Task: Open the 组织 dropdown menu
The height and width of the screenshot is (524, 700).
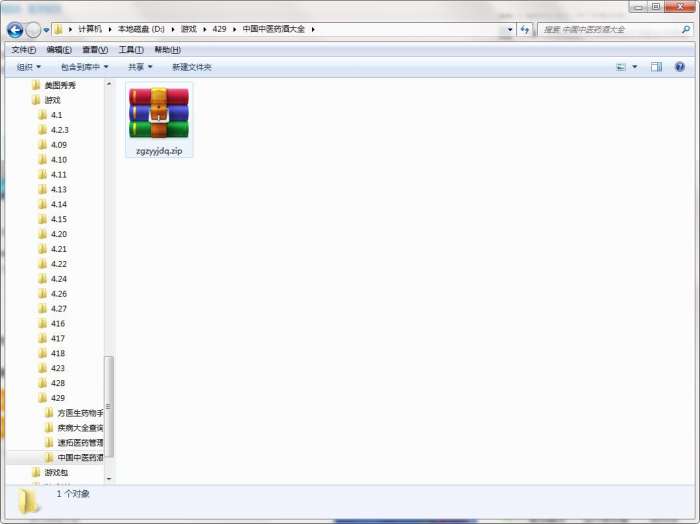Action: click(x=29, y=67)
